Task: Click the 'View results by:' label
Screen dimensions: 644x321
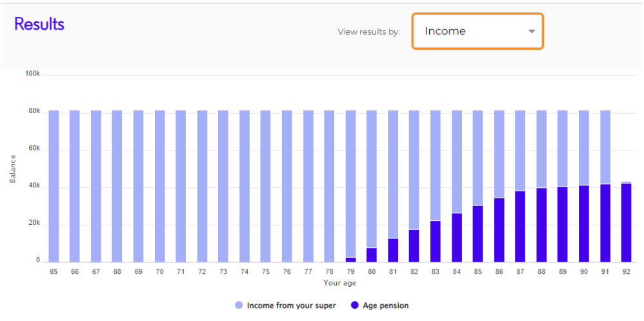Action: tap(368, 32)
